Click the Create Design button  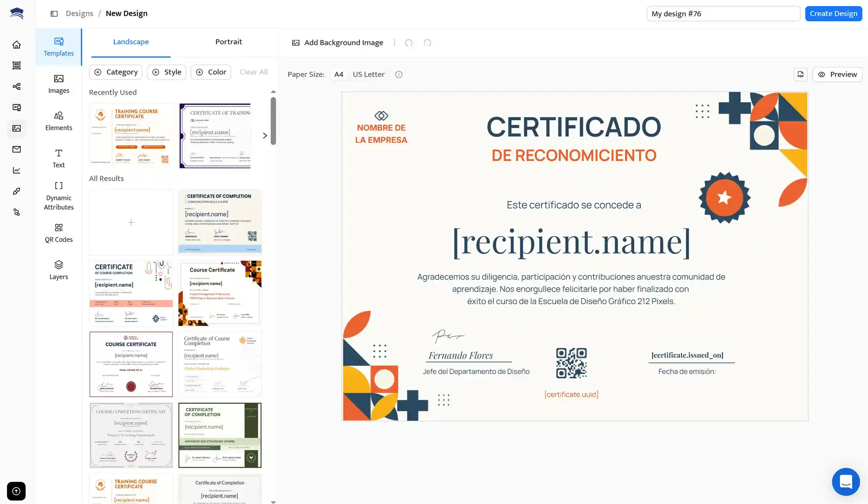coord(833,14)
